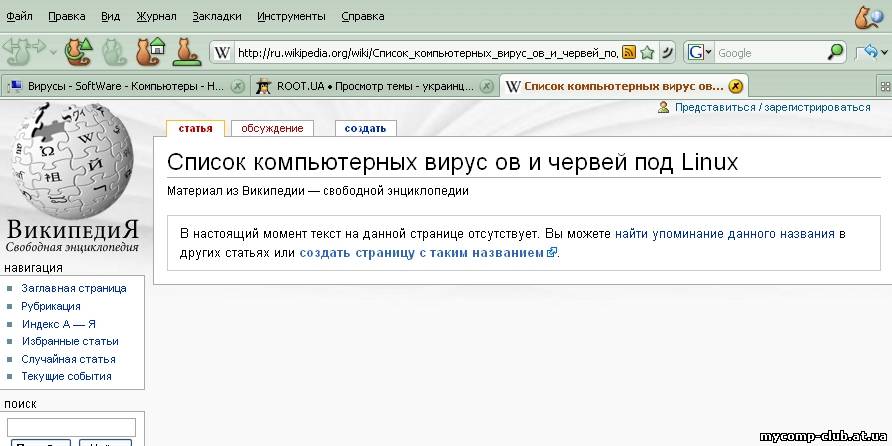This screenshot has width=892, height=446.
Task: Open the Журнал menu
Action: pyautogui.click(x=156, y=16)
